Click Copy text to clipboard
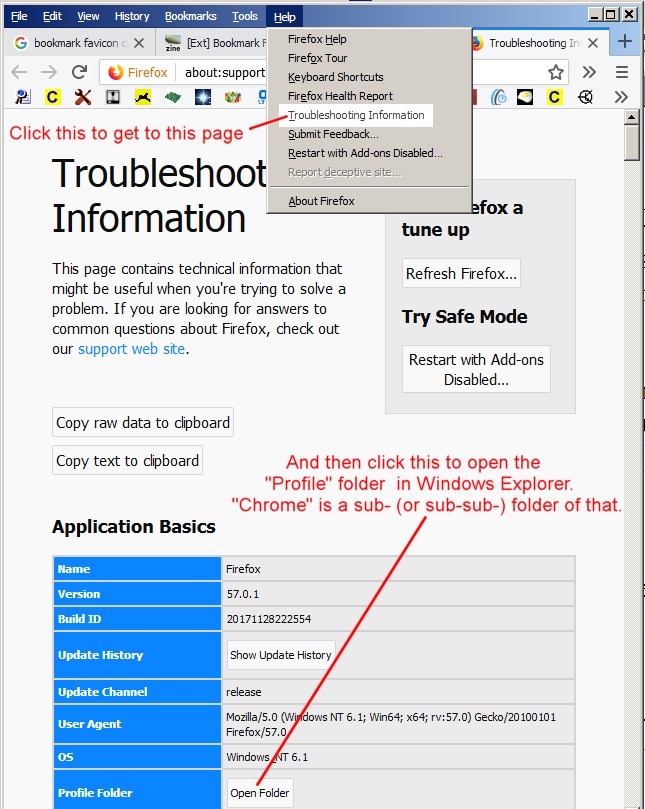This screenshot has height=809, width=645. 127,461
